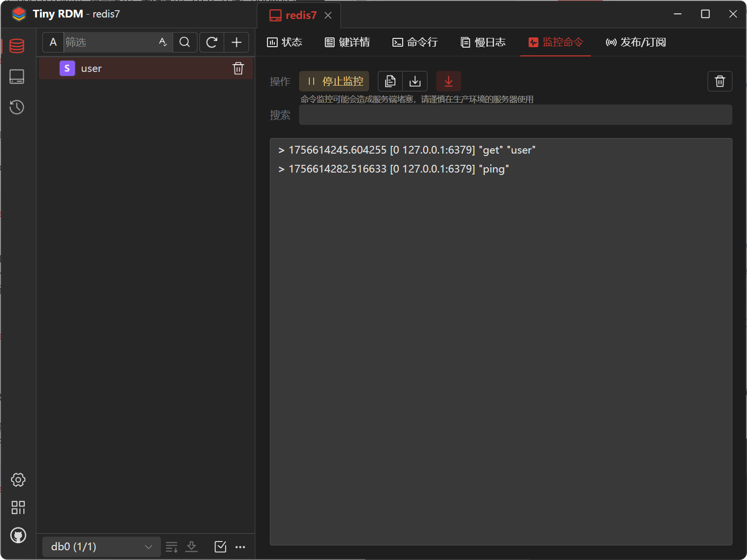Screen dimensions: 747x560
Task: Click the Tiny RDM app logo
Action: coord(19,14)
